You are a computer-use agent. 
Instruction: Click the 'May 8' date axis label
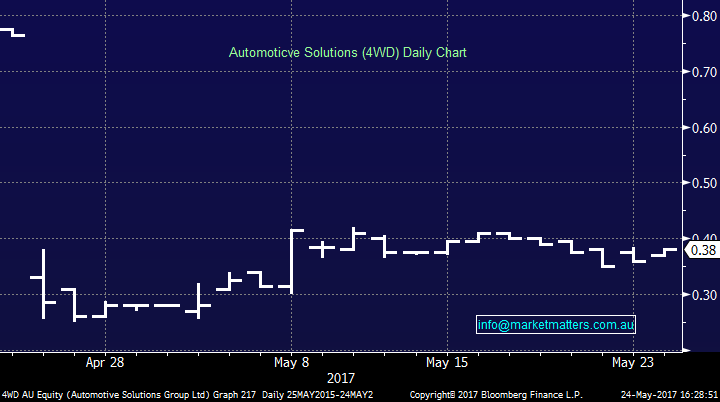tap(292, 362)
